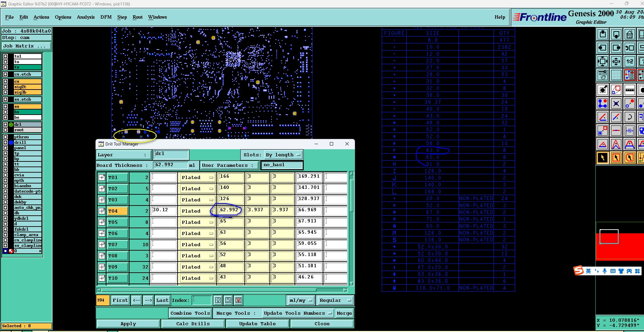
Task: Click the dimension measure brackets icon
Action: (629, 131)
